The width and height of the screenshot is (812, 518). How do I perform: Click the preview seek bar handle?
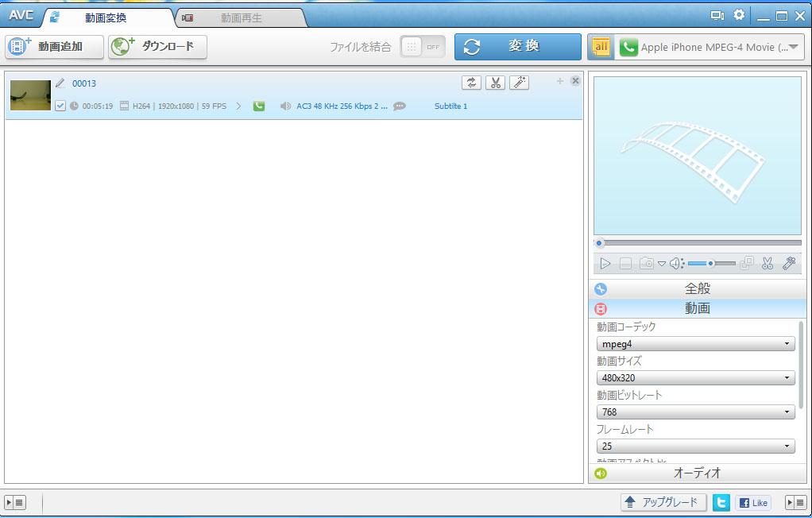tap(599, 242)
